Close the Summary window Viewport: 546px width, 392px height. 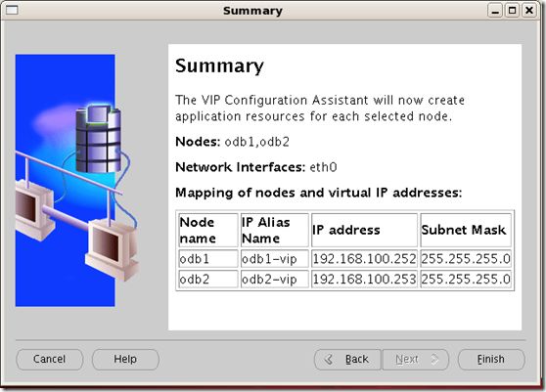click(x=529, y=11)
